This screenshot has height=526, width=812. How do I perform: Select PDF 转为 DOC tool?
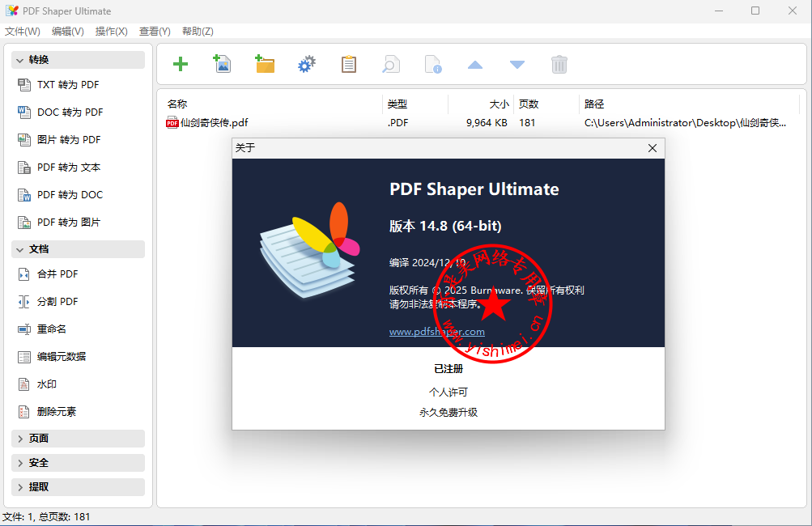tap(70, 195)
